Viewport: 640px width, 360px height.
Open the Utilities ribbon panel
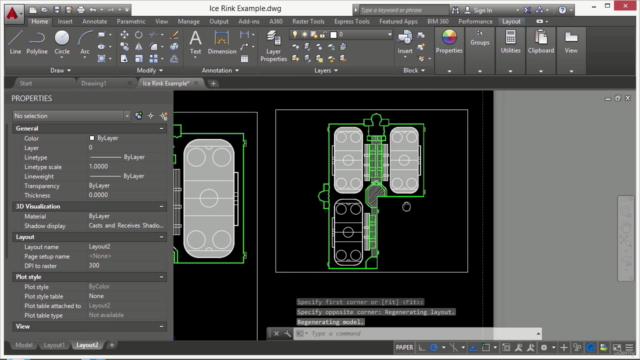coord(510,42)
